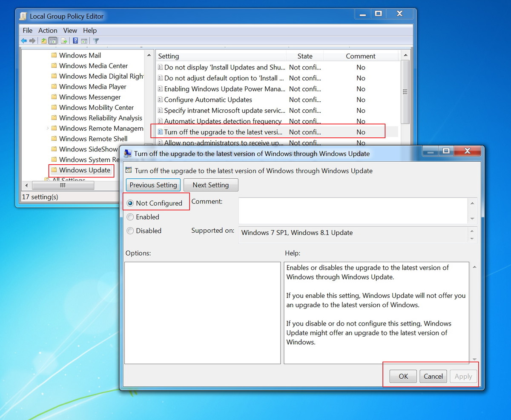Toggle the console tree pane icon

click(x=53, y=40)
